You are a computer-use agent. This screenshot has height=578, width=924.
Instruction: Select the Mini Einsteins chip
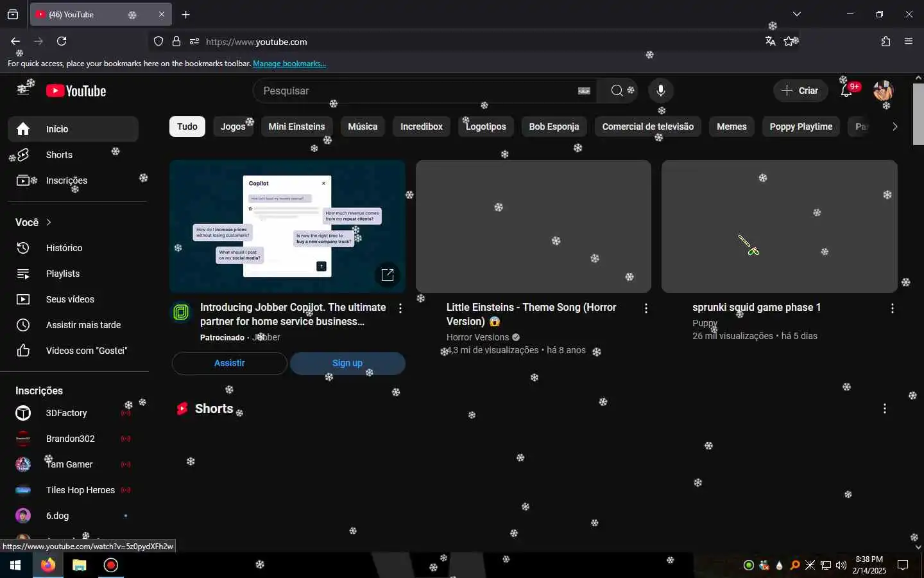(296, 127)
